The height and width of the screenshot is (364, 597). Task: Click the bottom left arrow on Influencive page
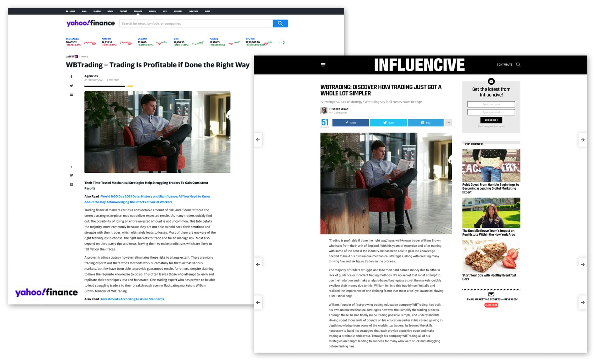258,303
